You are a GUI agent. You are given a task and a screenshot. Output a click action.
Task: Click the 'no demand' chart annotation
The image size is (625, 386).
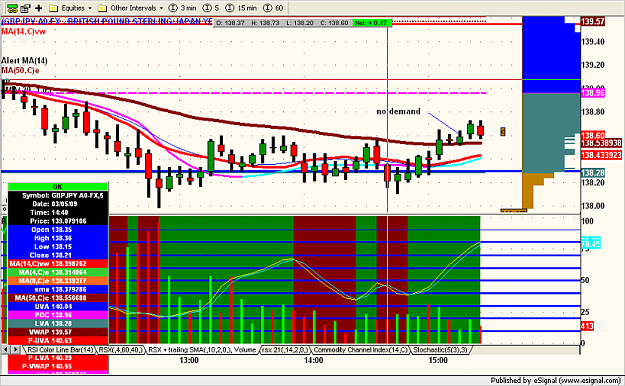pos(399,111)
